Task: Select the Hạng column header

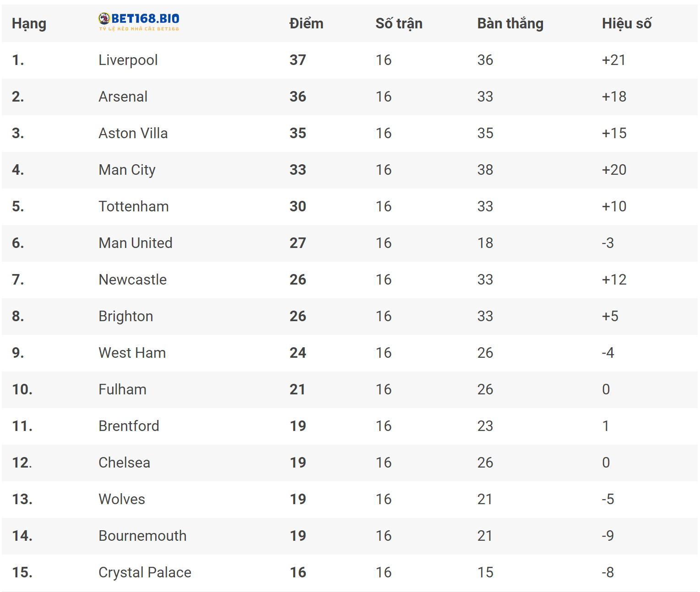Action: (x=29, y=23)
